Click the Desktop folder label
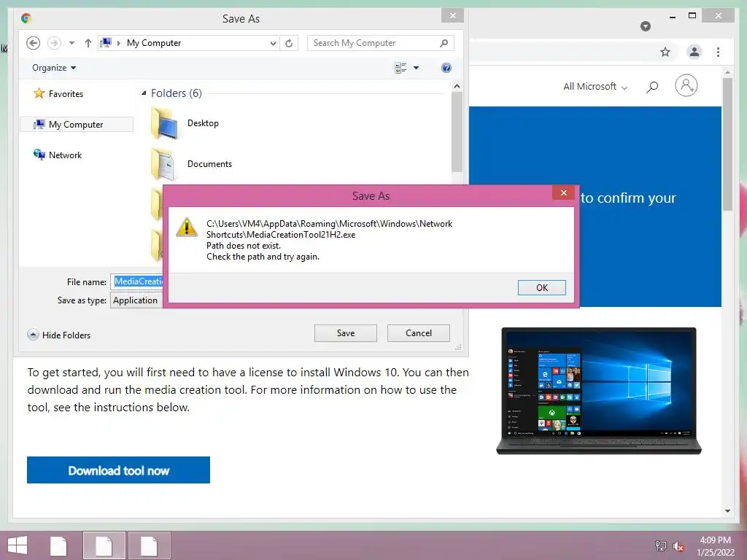The width and height of the screenshot is (747, 560). point(203,122)
